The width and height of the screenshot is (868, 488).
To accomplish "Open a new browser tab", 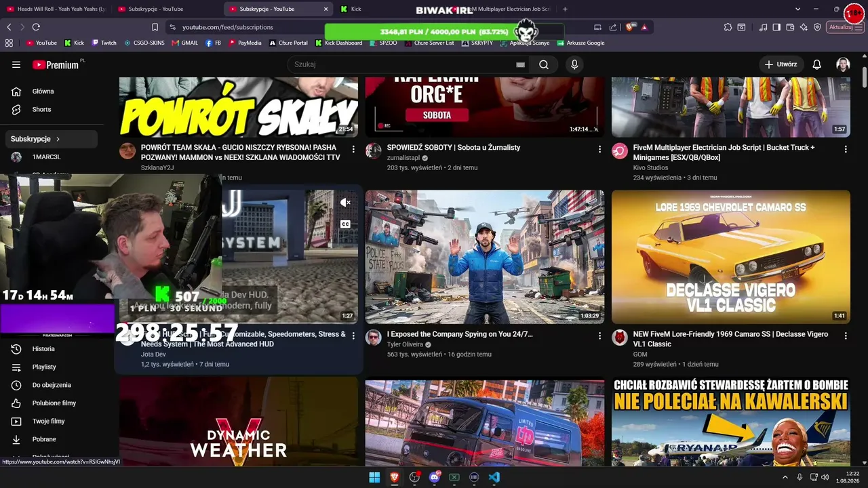I will click(565, 9).
